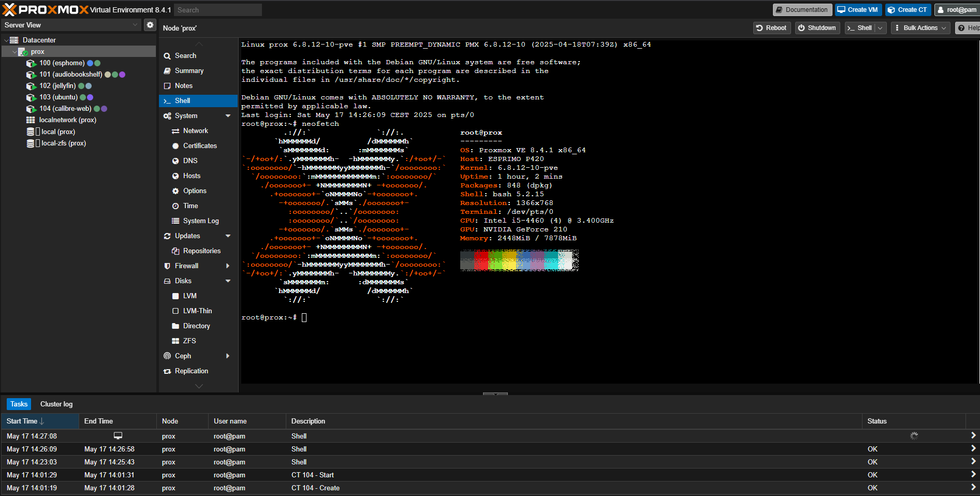Open the Directory storage view
This screenshot has height=496, width=980.
pos(196,326)
